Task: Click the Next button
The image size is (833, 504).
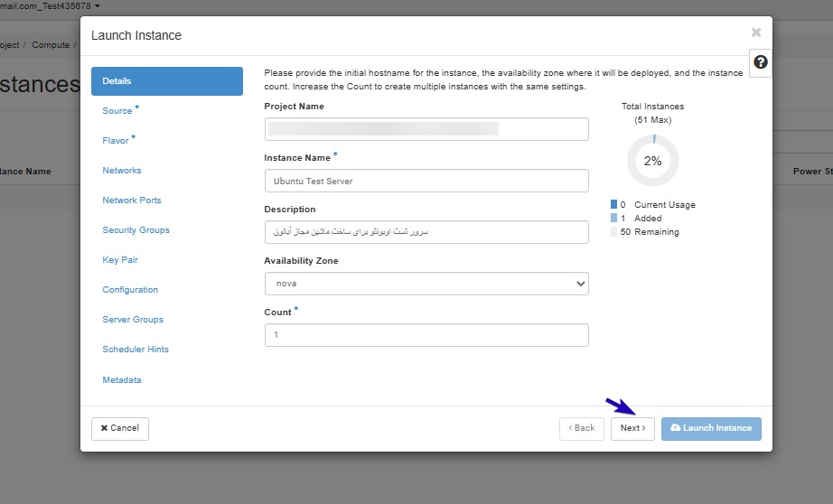Action: coord(632,429)
